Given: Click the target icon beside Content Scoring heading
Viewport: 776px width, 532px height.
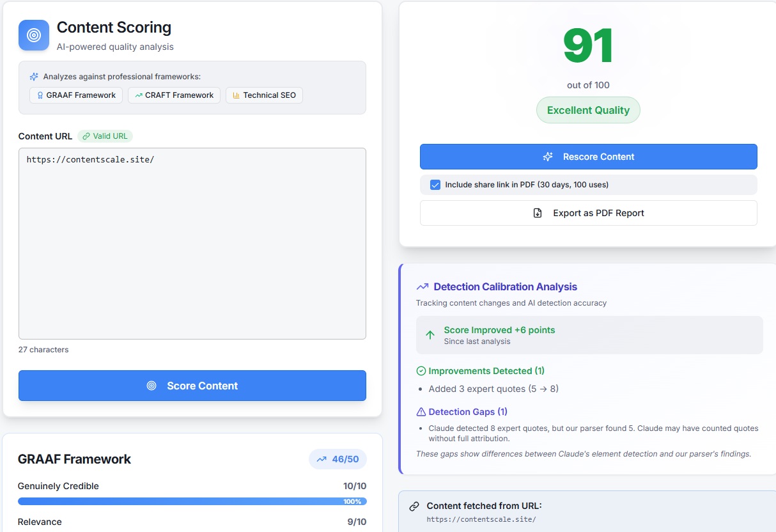Looking at the screenshot, I should [33, 35].
